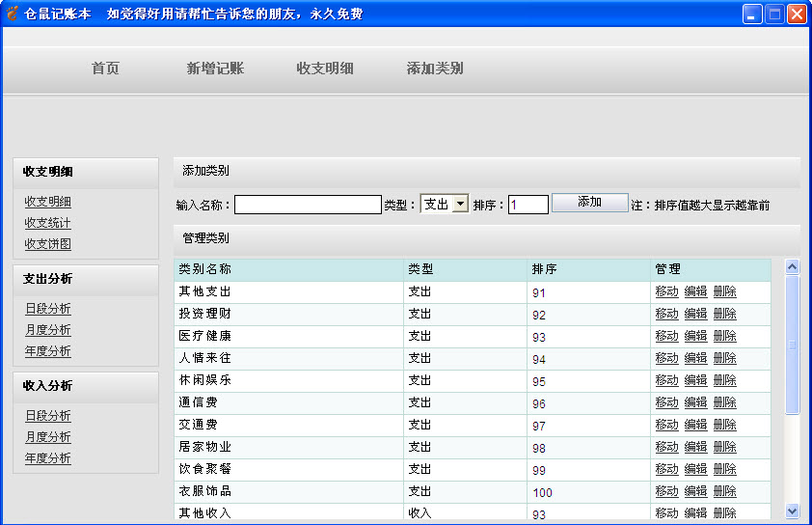Click the scrollbar up arrow in category list
This screenshot has width=812, height=525.
[x=793, y=266]
